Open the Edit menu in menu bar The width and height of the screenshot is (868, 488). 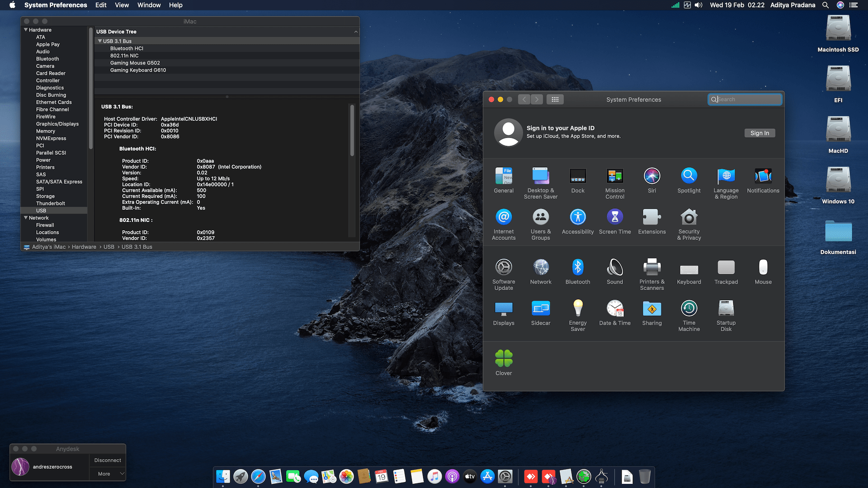[100, 5]
